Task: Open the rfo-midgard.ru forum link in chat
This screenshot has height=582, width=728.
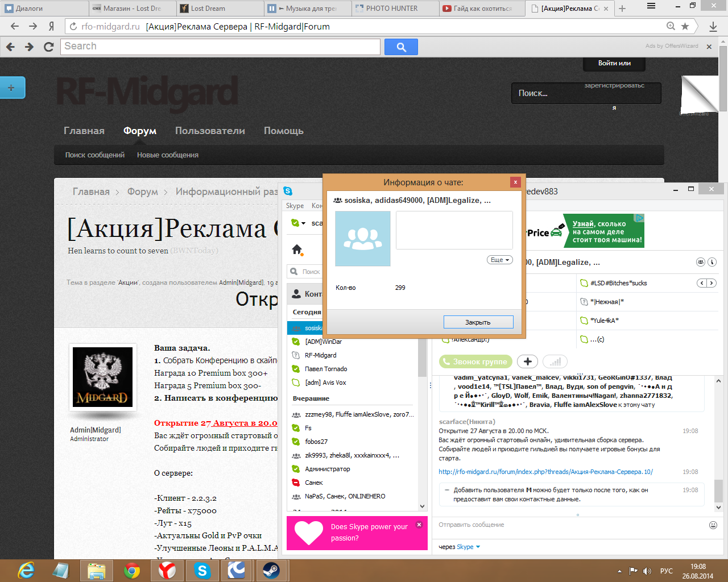Action: click(x=545, y=472)
